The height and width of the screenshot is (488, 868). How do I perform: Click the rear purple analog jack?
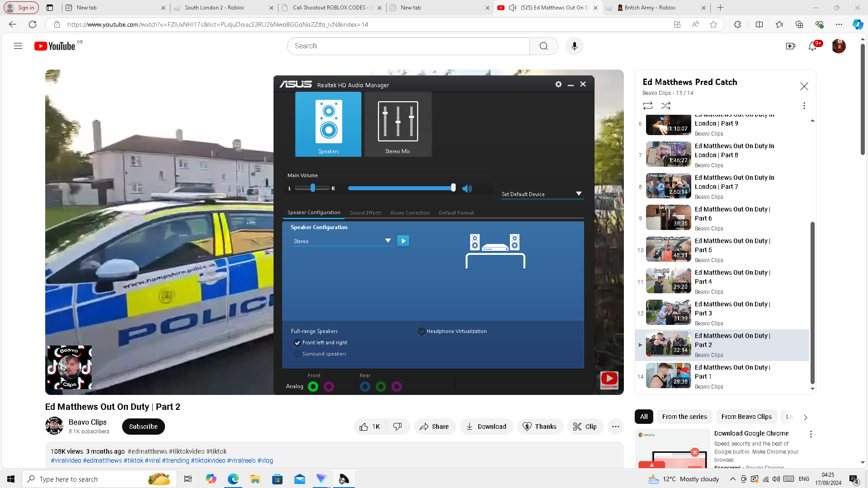[396, 386]
